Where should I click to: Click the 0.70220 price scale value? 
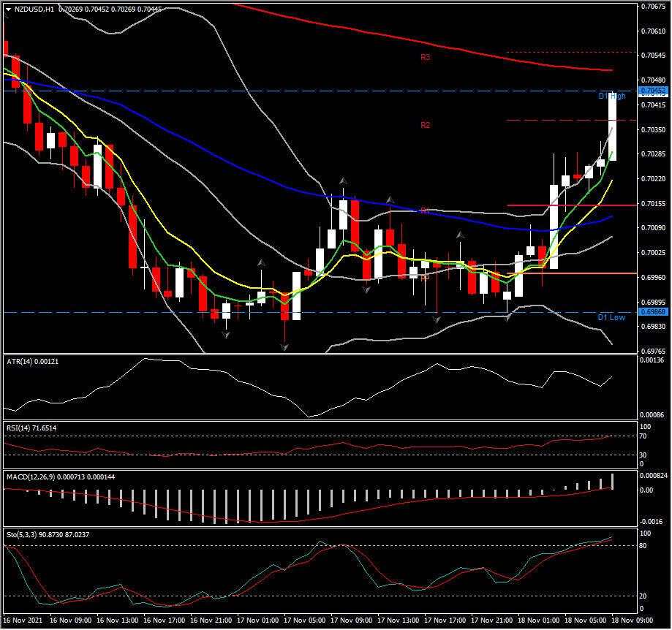click(653, 178)
